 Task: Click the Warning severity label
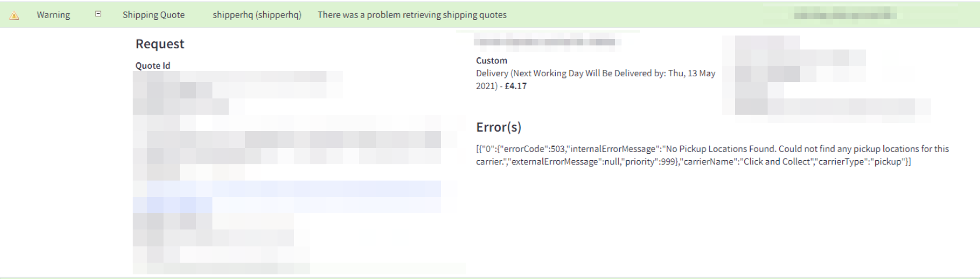tap(53, 15)
